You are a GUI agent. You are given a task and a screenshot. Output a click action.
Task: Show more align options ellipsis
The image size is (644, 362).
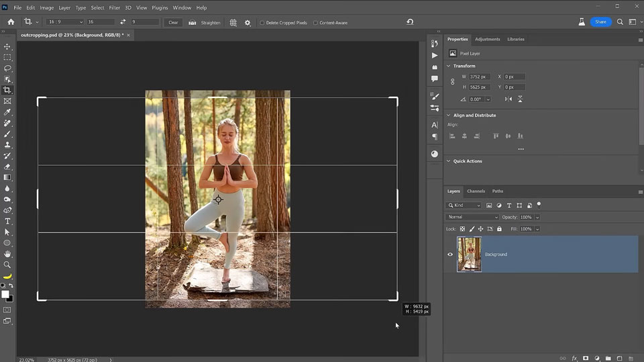521,149
